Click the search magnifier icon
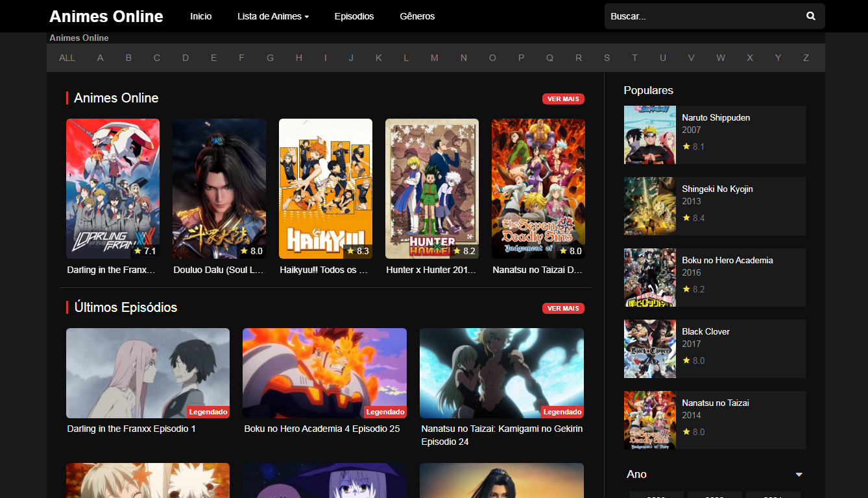Viewport: 868px width, 498px height. pyautogui.click(x=810, y=16)
